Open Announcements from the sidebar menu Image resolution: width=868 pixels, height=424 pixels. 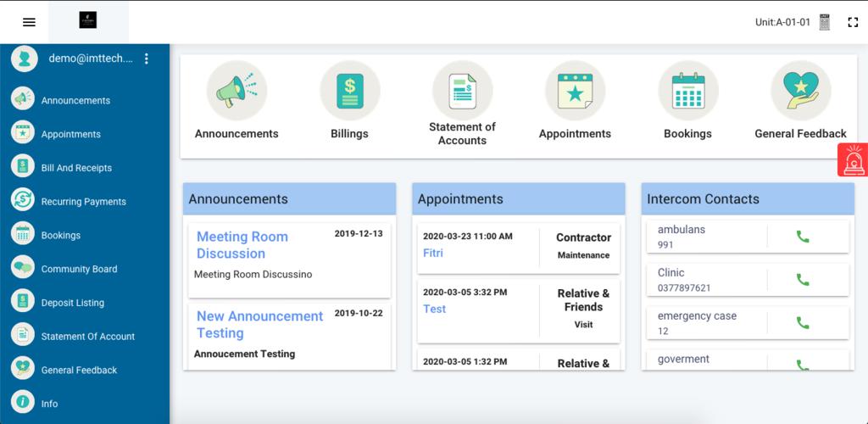75,101
